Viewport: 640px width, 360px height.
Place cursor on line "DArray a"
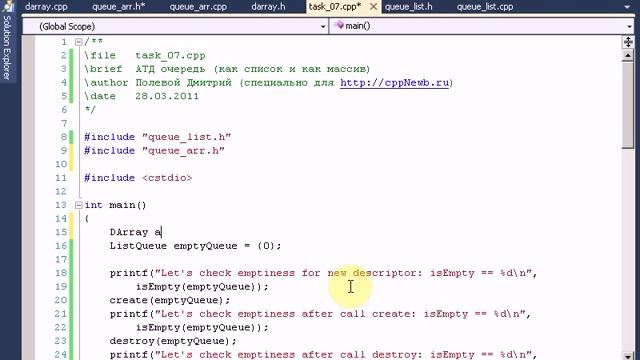136,232
